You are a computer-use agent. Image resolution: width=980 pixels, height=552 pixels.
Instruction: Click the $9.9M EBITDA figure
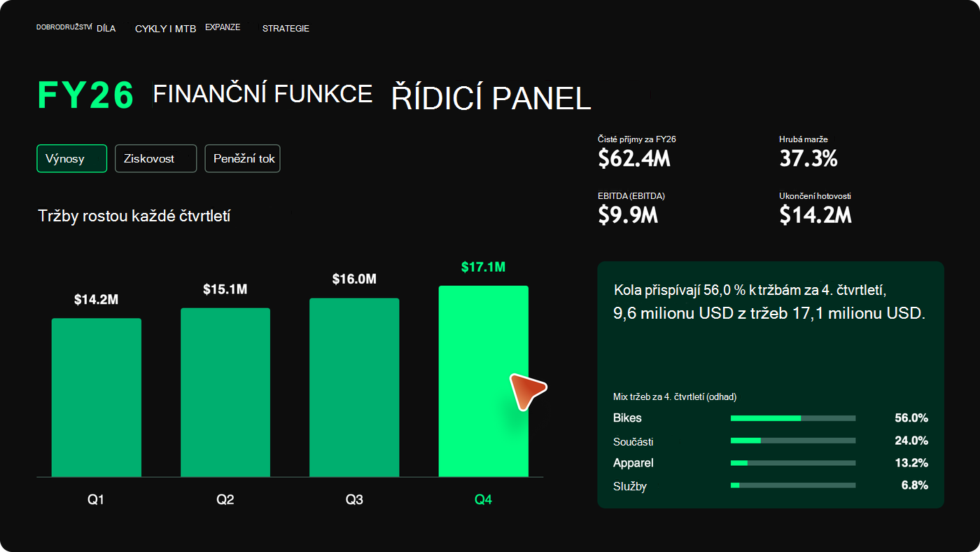click(x=628, y=215)
